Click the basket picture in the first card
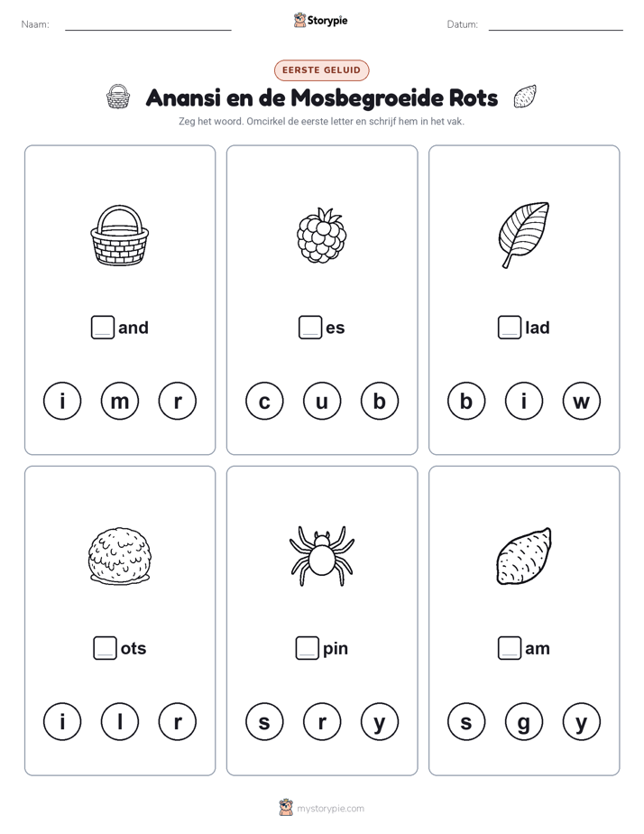 coord(120,235)
